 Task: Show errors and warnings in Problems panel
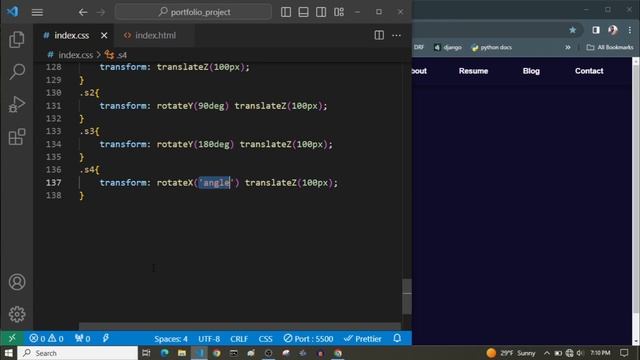pos(46,338)
